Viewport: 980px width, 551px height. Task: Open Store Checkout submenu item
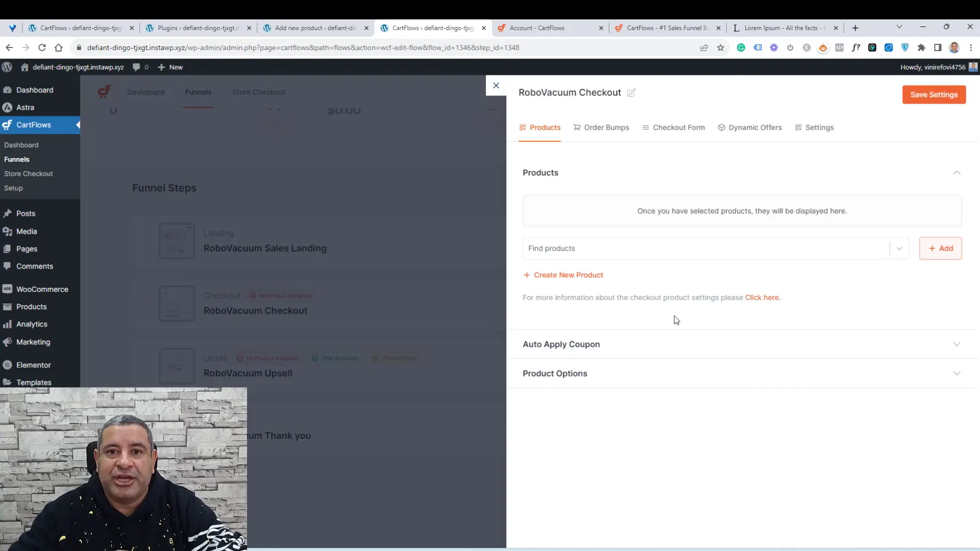pyautogui.click(x=29, y=173)
